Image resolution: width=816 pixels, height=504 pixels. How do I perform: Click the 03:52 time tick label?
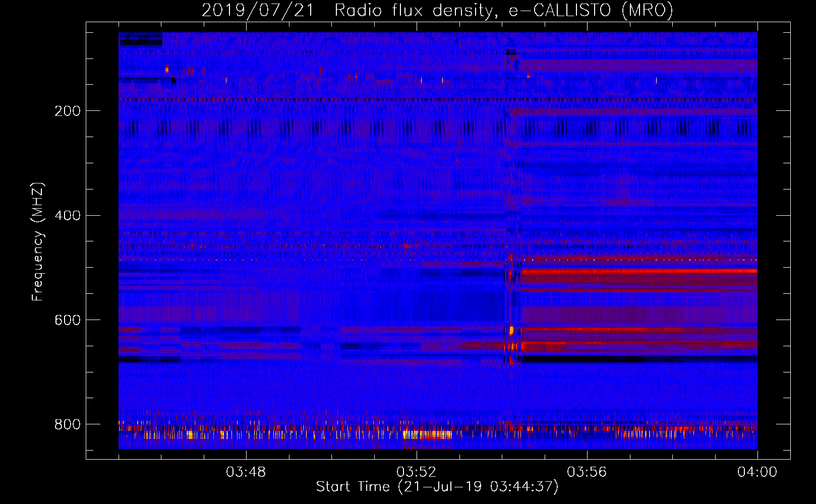(417, 472)
